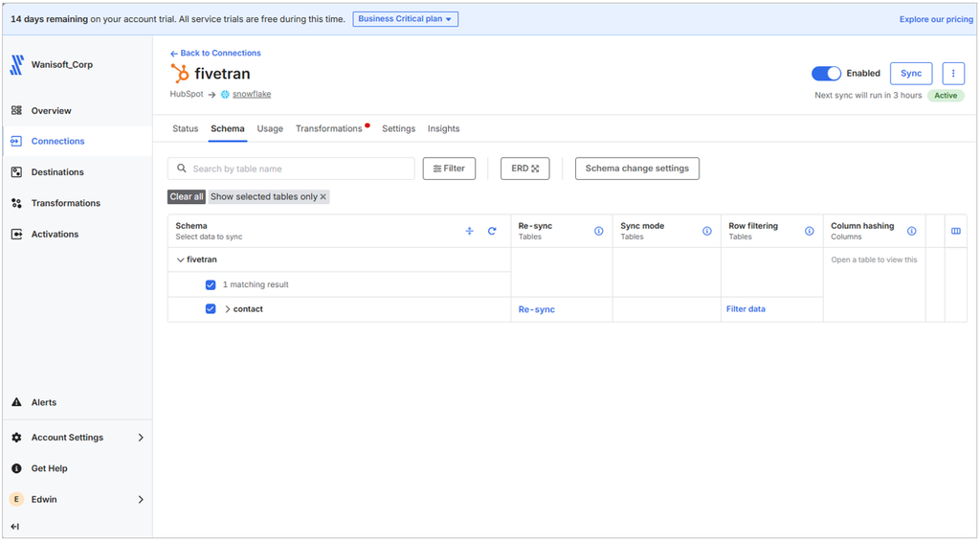Click the Transformations sidebar icon
Viewport: 980px width, 541px height.
point(16,203)
